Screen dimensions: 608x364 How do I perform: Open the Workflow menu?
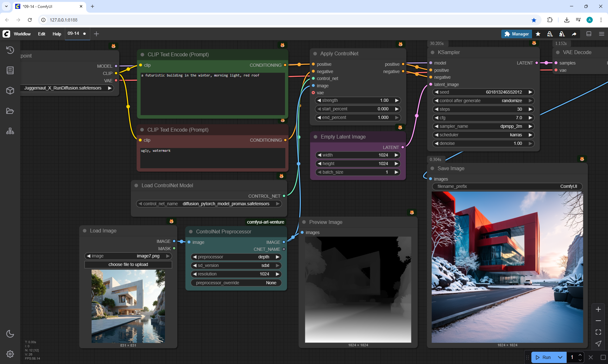tap(22, 34)
